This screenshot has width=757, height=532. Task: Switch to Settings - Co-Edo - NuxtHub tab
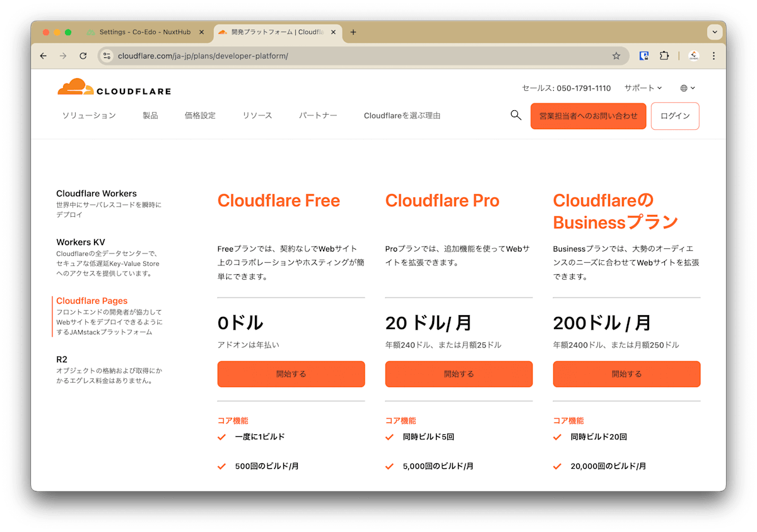(145, 32)
